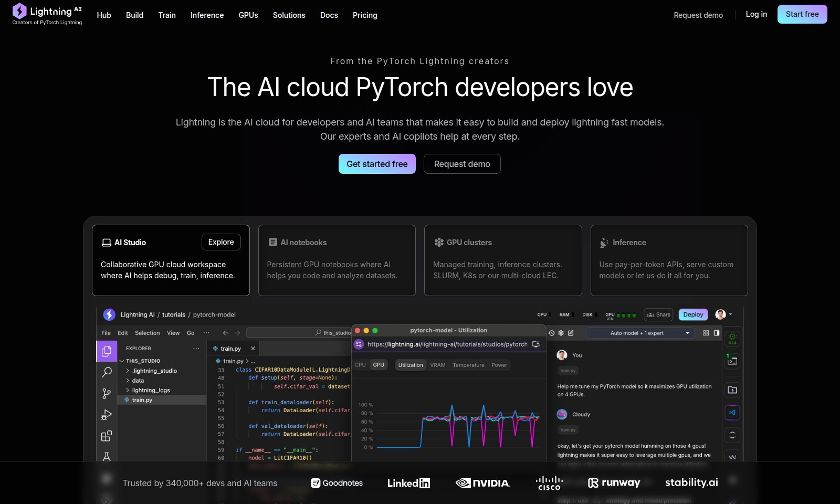Select the Inference card
The width and height of the screenshot is (840, 504).
pyautogui.click(x=669, y=260)
